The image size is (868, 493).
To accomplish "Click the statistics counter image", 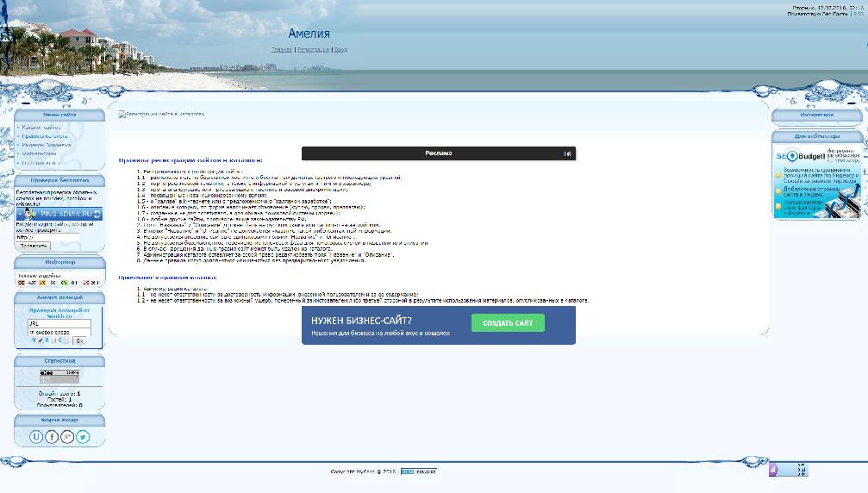I will point(59,376).
